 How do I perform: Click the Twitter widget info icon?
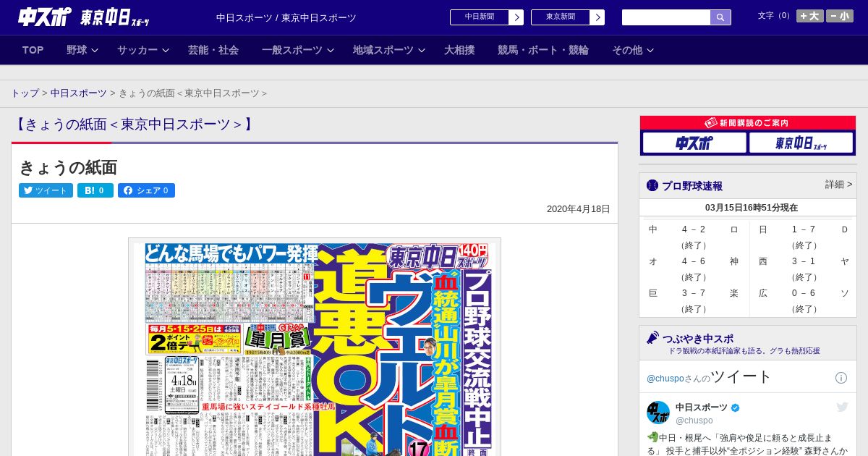[x=841, y=378]
